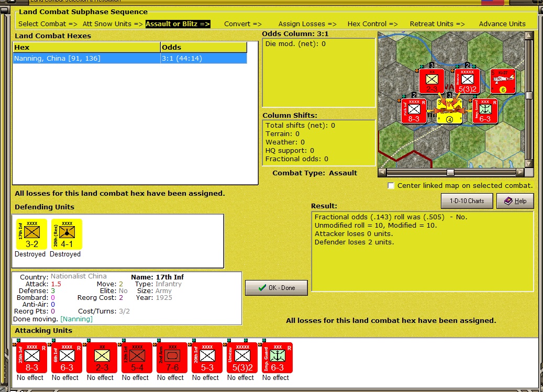
Task: Click the Combat Type: Assault label
Action: click(x=315, y=173)
